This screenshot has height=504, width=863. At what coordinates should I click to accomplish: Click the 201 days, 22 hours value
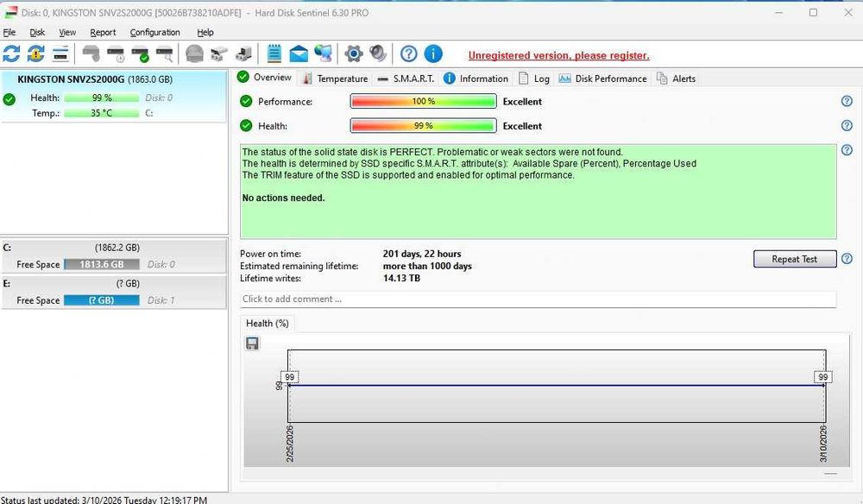(x=422, y=254)
